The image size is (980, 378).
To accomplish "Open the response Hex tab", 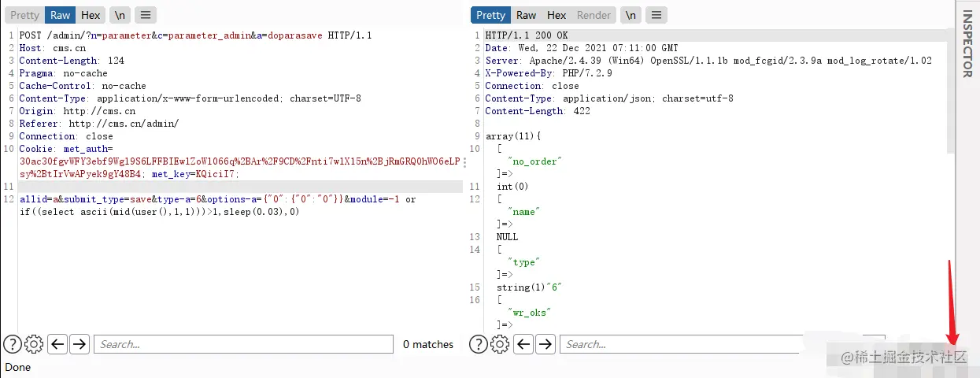I will click(x=557, y=15).
